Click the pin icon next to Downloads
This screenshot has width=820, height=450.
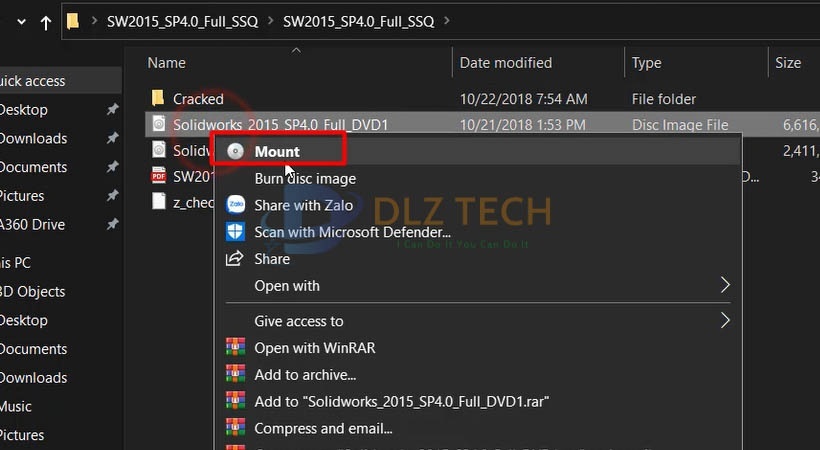[112, 138]
